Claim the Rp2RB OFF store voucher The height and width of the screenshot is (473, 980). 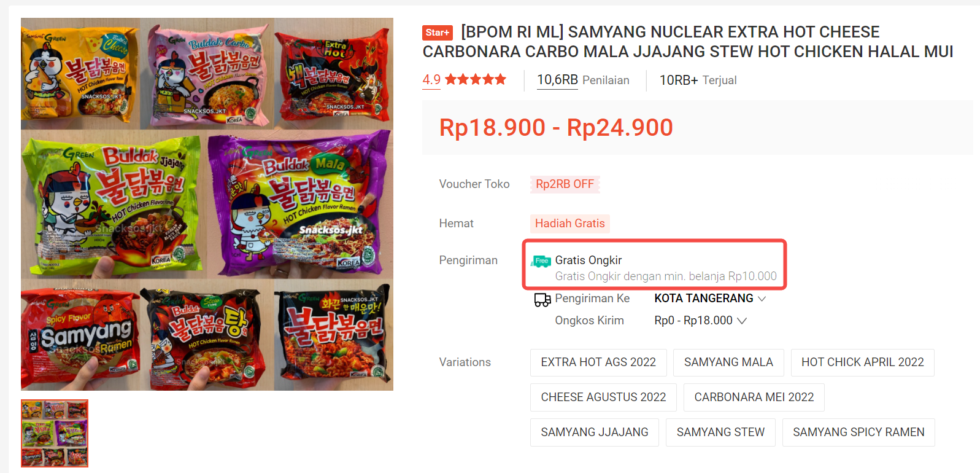coord(565,184)
